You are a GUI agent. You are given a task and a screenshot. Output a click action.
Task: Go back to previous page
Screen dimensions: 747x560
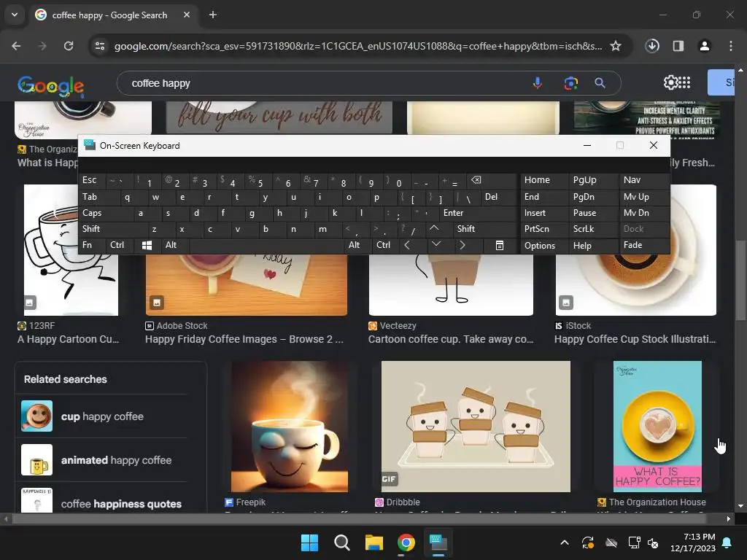16,46
